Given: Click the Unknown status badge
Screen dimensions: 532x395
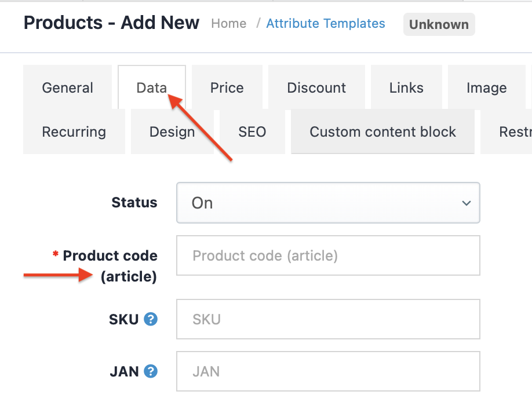Looking at the screenshot, I should click(439, 24).
